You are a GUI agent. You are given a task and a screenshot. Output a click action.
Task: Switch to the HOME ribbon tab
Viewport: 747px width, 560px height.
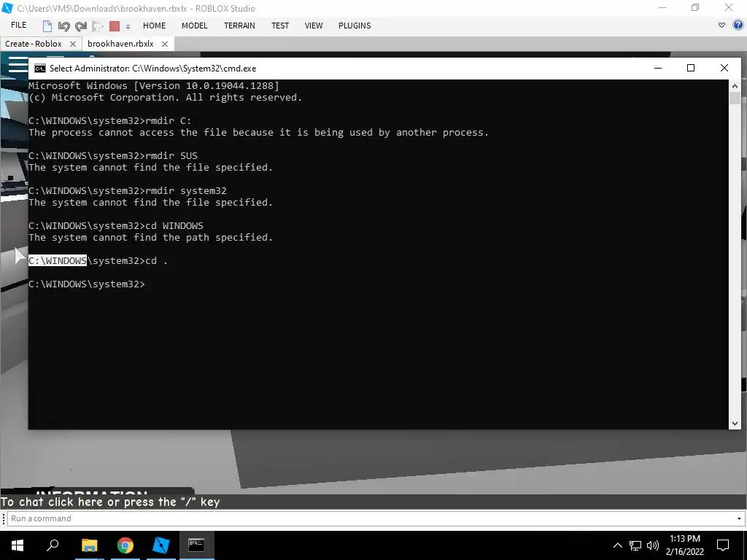coord(155,26)
